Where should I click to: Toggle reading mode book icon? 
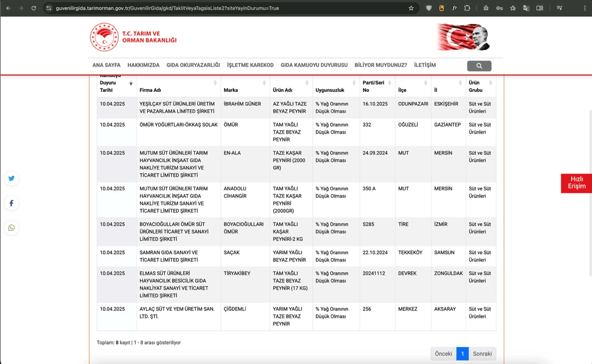coord(540,8)
